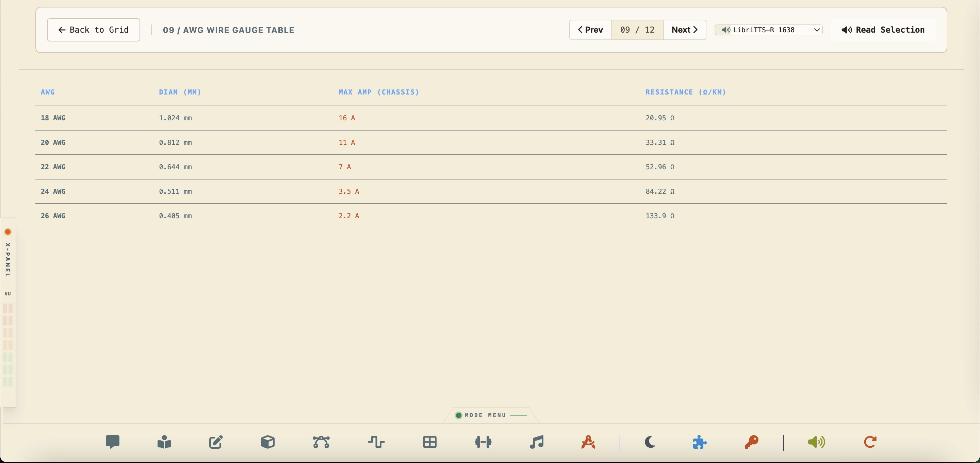The image size is (980, 463).
Task: Go back to grid view
Action: point(94,30)
